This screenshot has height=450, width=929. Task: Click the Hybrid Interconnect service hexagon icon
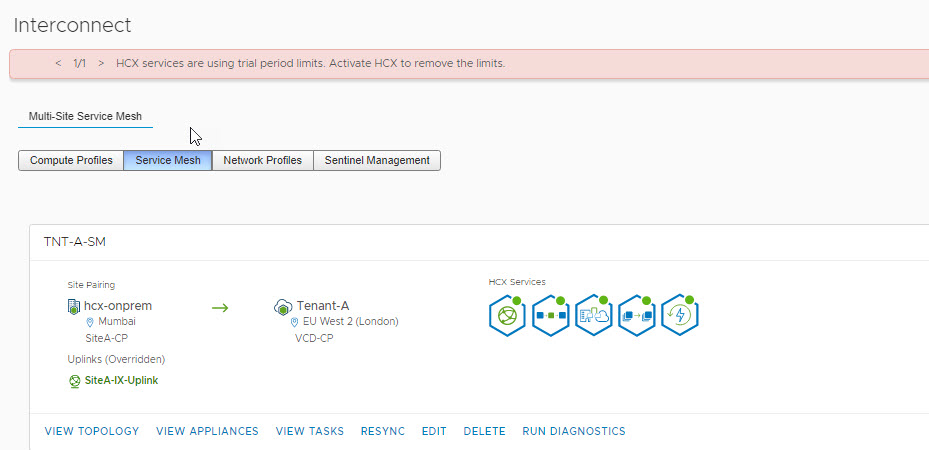pos(508,315)
